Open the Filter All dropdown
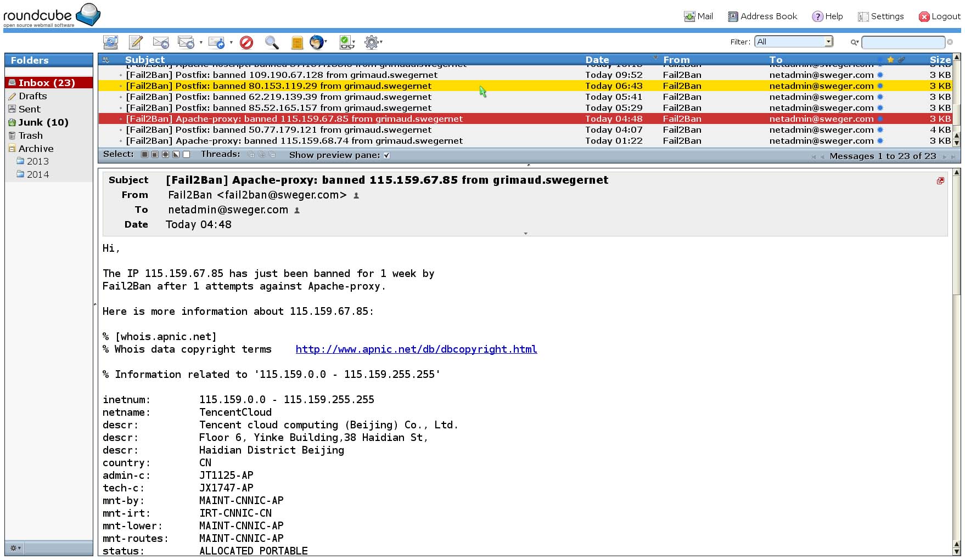Viewport: 965px width, 560px height. (x=794, y=42)
